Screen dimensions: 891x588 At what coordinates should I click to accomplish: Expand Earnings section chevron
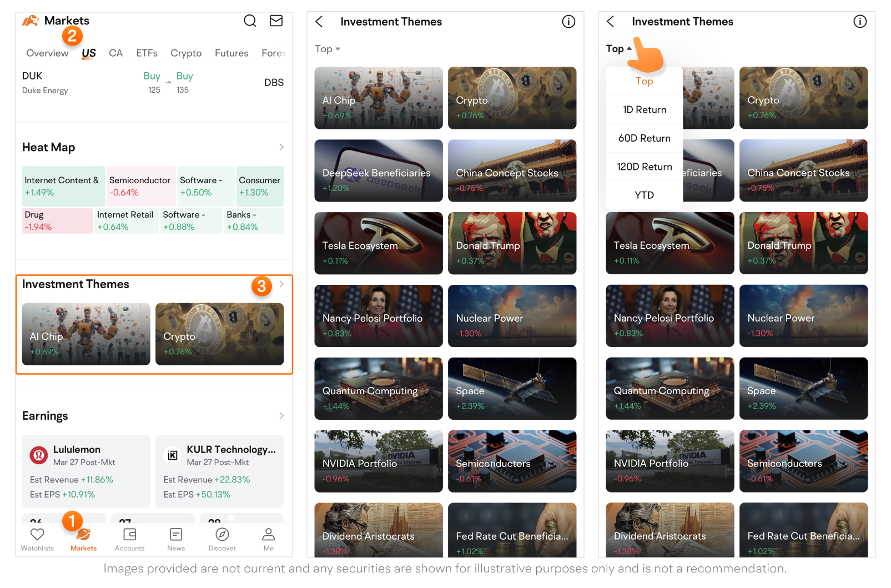281,416
